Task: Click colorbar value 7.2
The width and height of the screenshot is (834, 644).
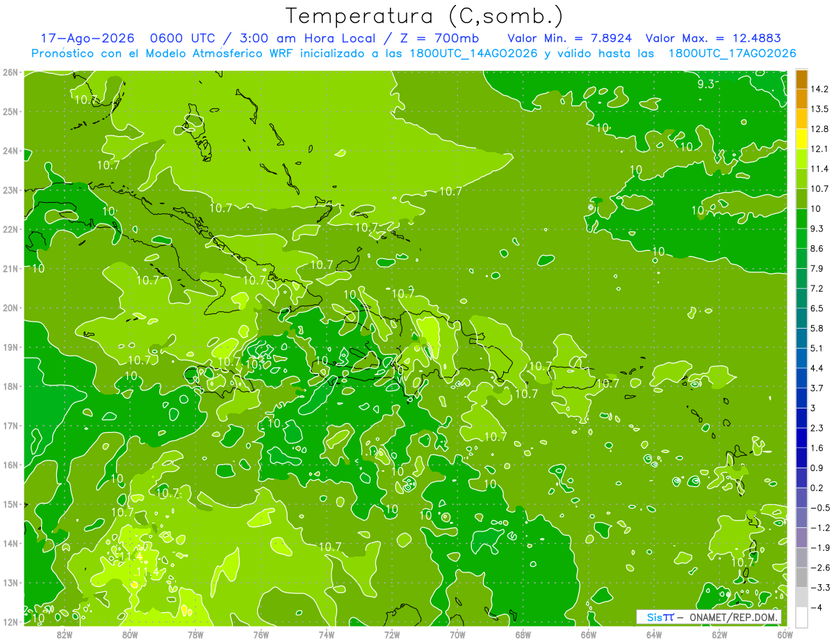Action: click(817, 288)
